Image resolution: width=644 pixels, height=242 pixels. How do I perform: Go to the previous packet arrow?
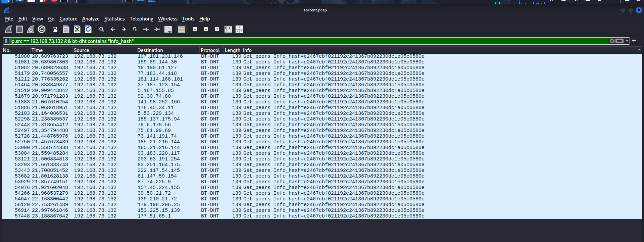[x=113, y=30]
